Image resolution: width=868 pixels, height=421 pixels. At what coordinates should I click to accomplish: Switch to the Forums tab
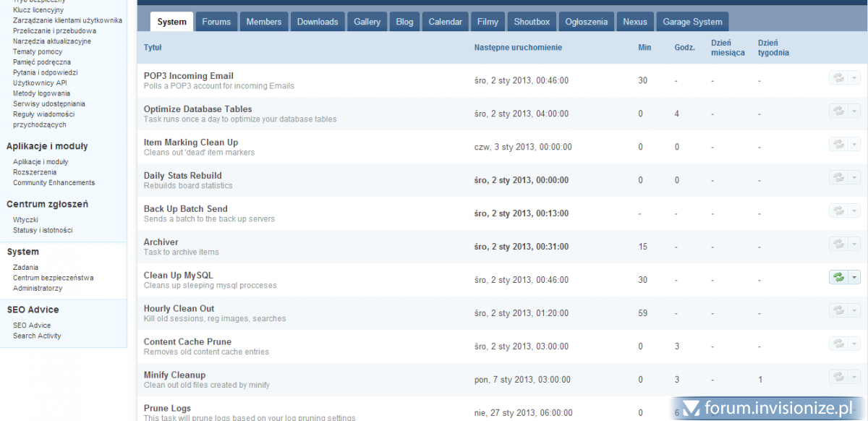click(x=216, y=22)
